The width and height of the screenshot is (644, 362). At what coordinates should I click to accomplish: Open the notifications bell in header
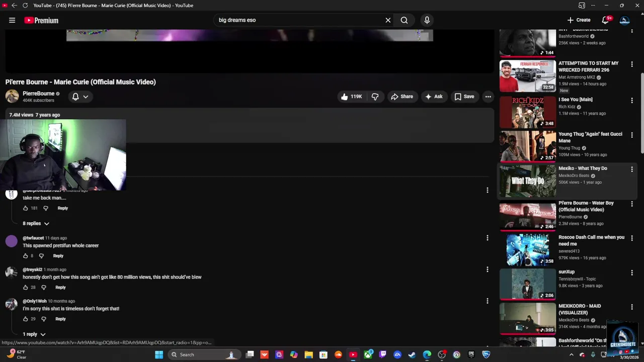pyautogui.click(x=606, y=20)
